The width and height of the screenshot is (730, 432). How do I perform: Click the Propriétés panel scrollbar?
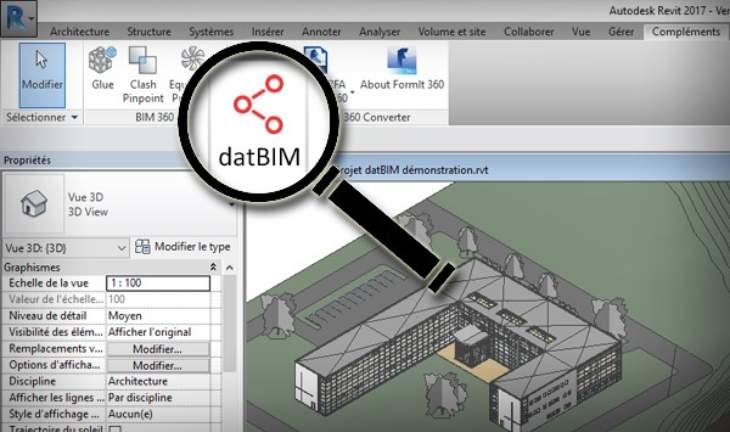tap(229, 323)
